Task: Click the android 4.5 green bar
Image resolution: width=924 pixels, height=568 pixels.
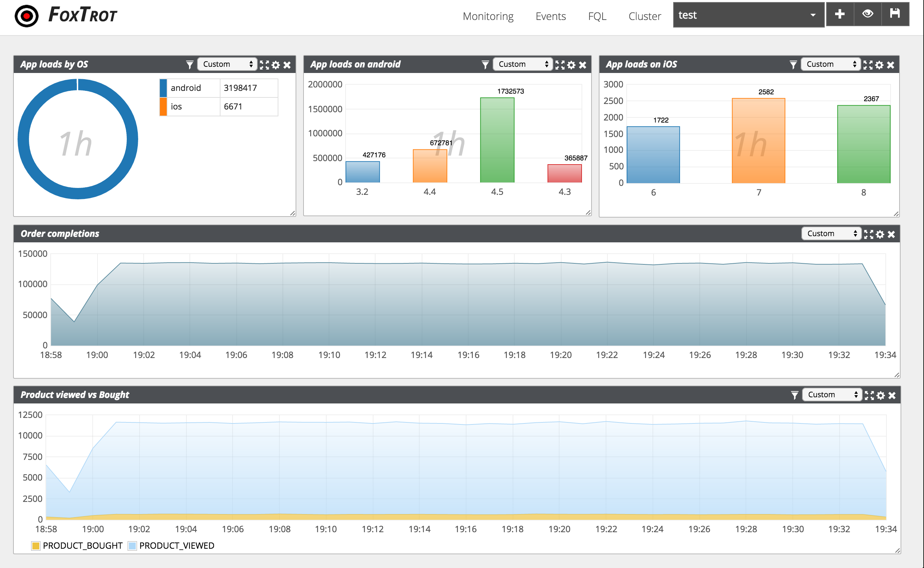Action: pos(497,140)
